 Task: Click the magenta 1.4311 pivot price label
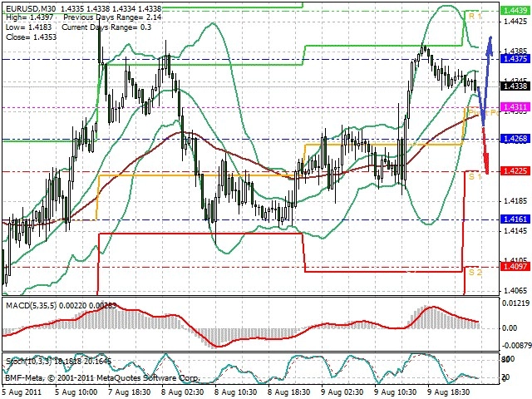coord(515,107)
